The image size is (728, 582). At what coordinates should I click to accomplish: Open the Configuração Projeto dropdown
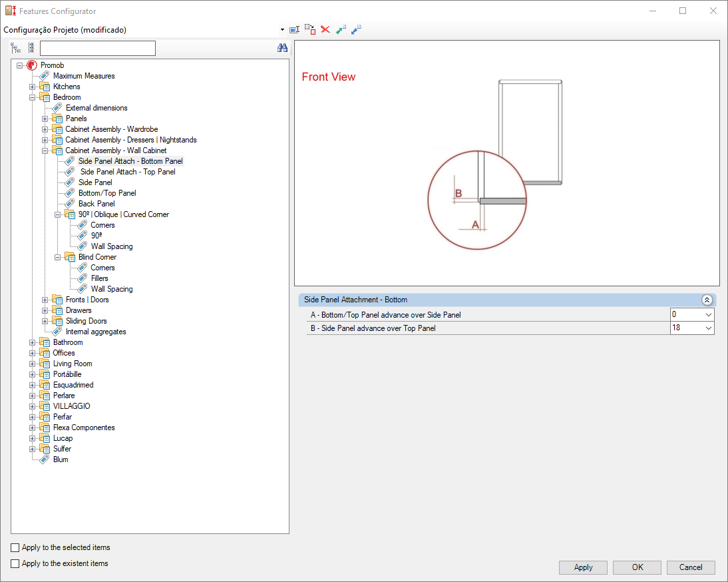click(x=282, y=30)
